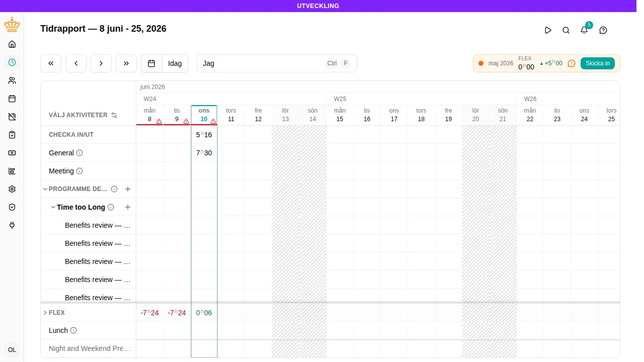Jump forward with the double-right arrow button
This screenshot has height=362, width=644.
click(126, 63)
